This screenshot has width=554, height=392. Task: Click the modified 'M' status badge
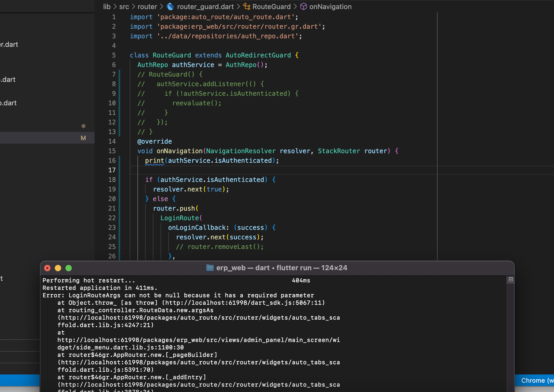(83, 138)
